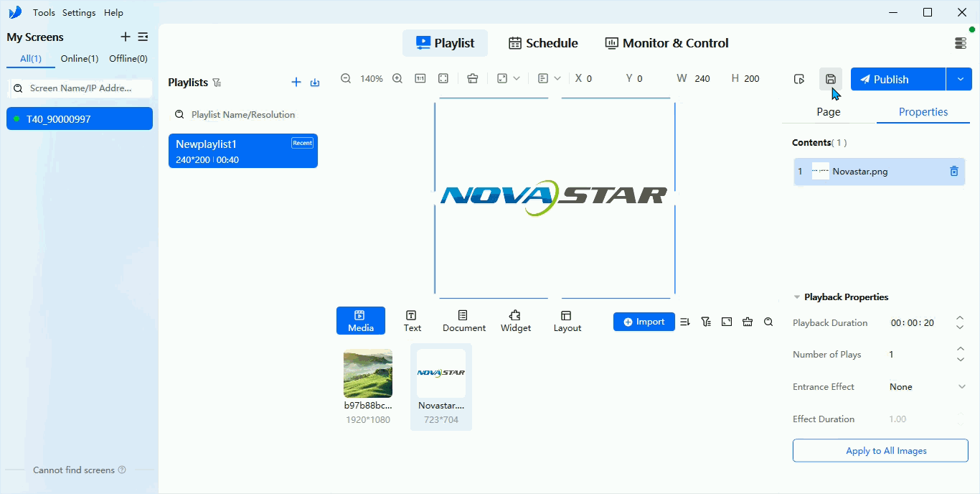Expand the Publish button dropdown arrow
Image resolution: width=980 pixels, height=494 pixels.
click(x=959, y=79)
